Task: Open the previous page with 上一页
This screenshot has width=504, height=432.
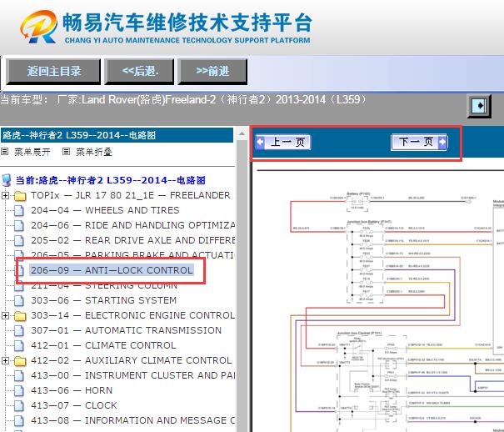Action: click(283, 142)
